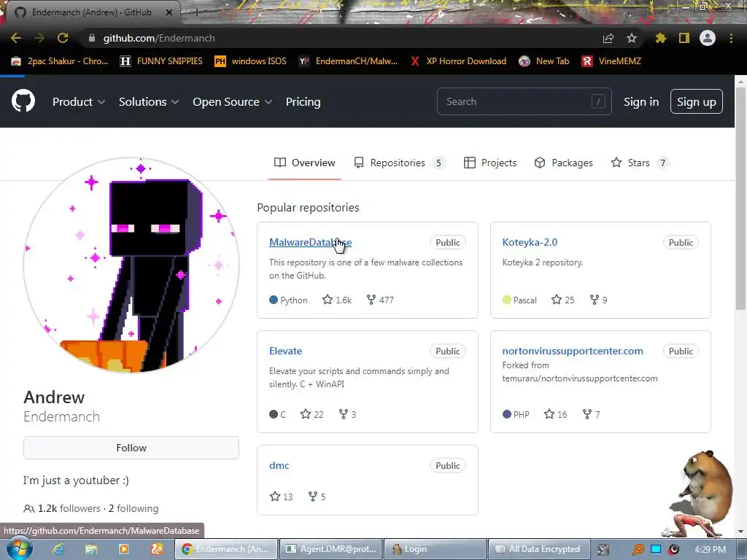Click into the GitHub search field

pos(524,101)
